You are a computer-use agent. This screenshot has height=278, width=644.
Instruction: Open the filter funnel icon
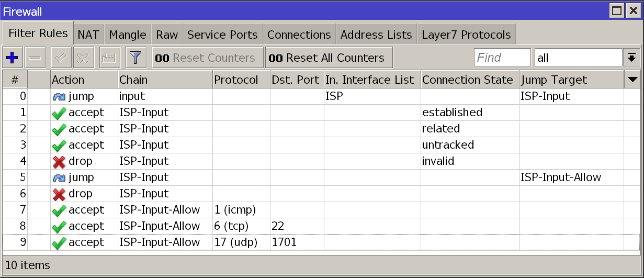(135, 58)
